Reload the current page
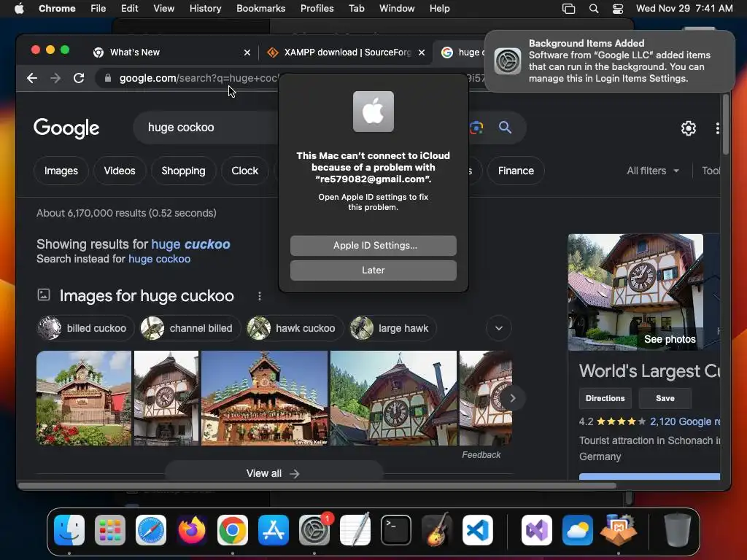Viewport: 747px width, 560px height. (79, 78)
